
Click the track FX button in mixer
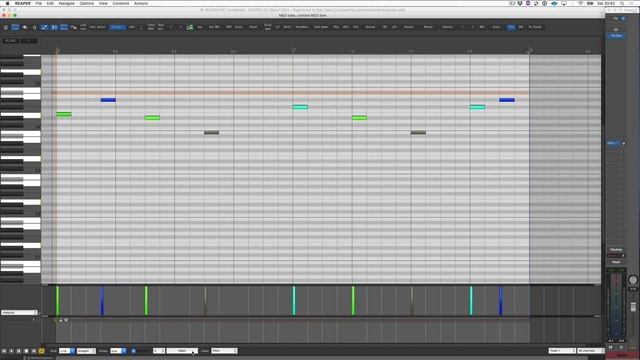[616, 19]
